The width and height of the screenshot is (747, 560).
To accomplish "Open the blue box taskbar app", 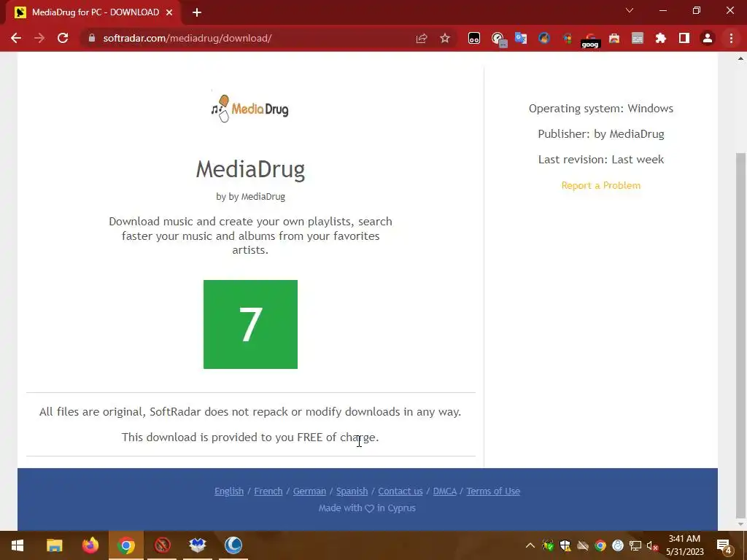I will (x=197, y=545).
